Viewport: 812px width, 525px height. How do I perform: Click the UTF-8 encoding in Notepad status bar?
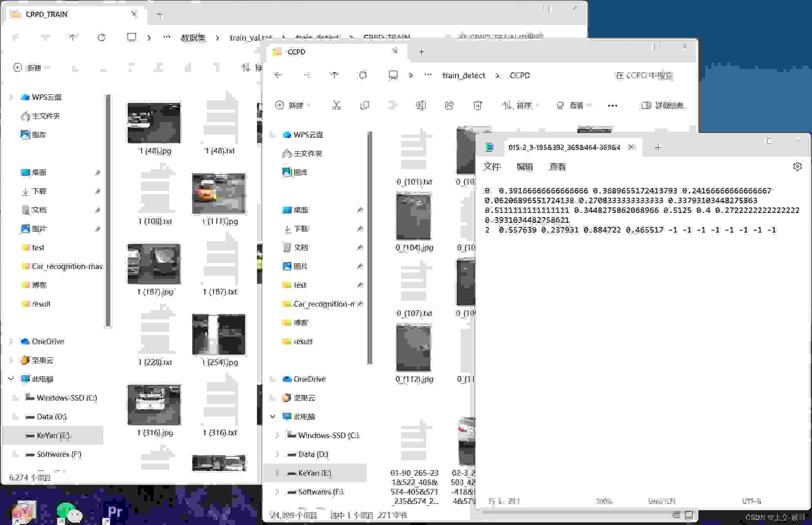point(751,501)
